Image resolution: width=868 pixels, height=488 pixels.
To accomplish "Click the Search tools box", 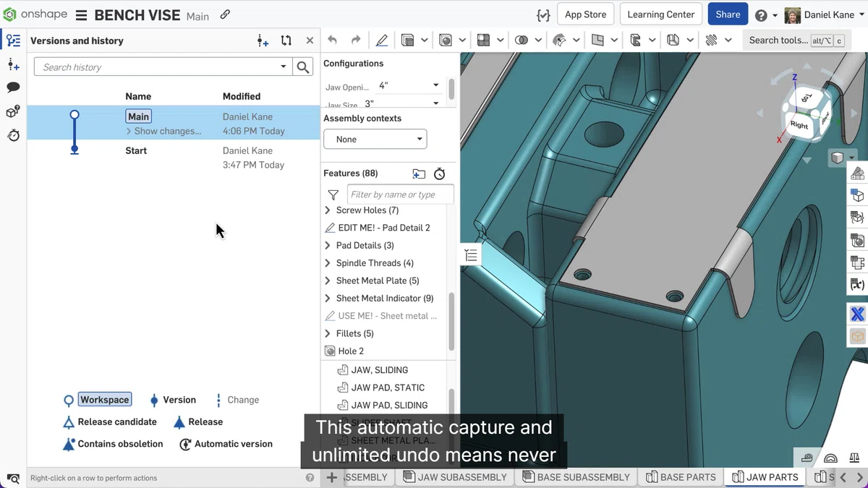I will (796, 40).
